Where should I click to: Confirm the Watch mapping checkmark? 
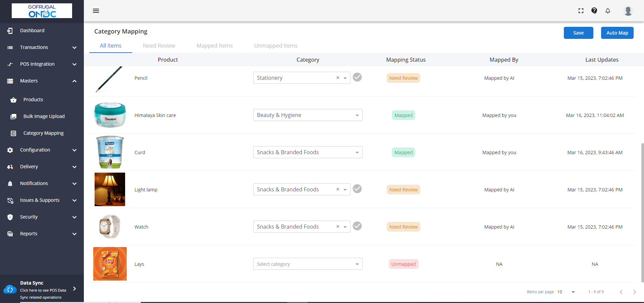point(357,226)
